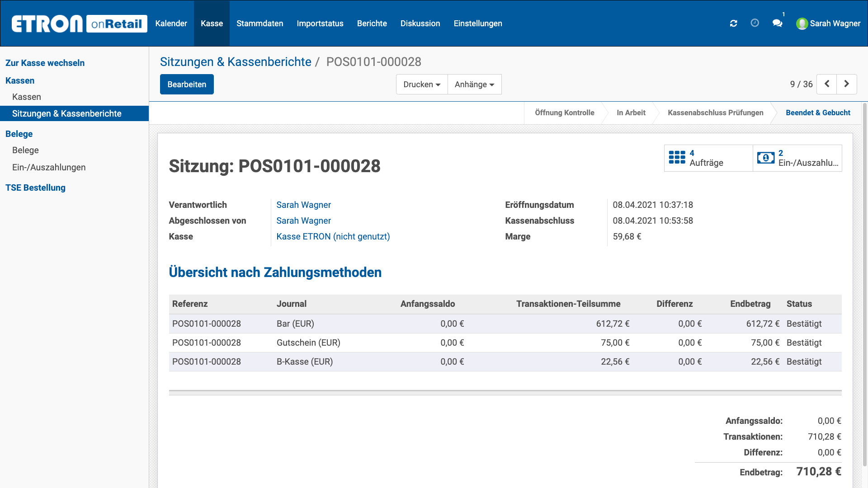Open the Berichte menu
The height and width of the screenshot is (488, 868).
[x=372, y=23]
